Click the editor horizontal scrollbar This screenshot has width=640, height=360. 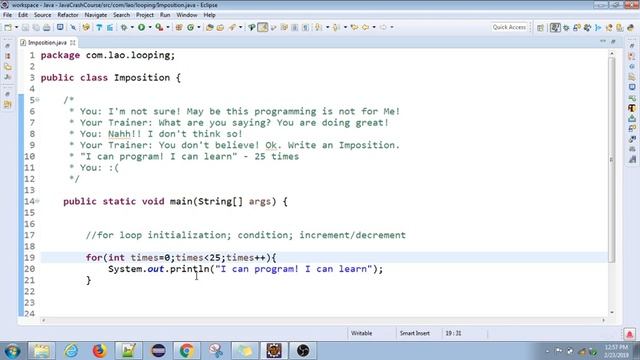pos(323,320)
